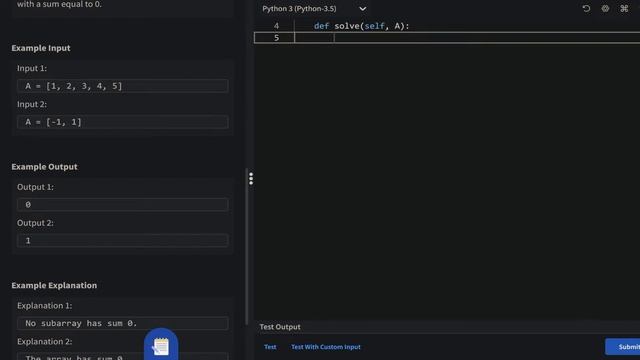Open the keyboard shortcuts command icon

coord(624,9)
